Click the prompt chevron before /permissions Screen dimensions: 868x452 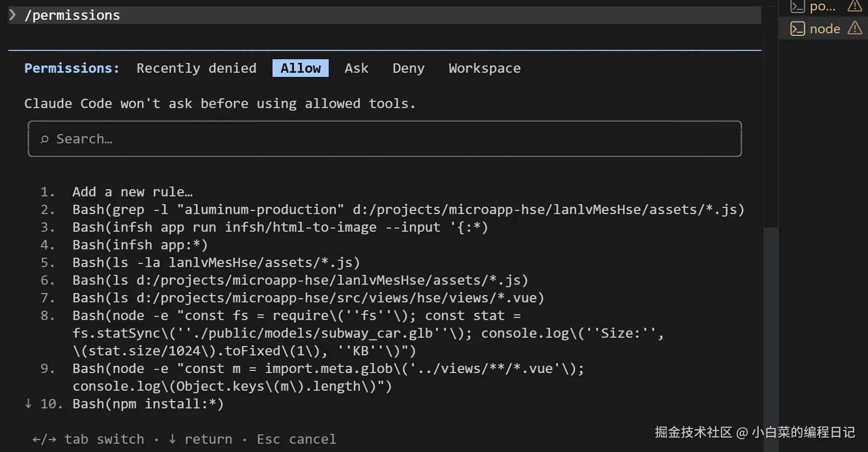pos(12,15)
